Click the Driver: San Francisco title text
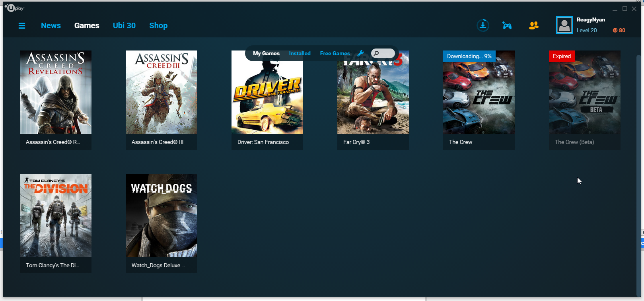644x301 pixels. [263, 142]
